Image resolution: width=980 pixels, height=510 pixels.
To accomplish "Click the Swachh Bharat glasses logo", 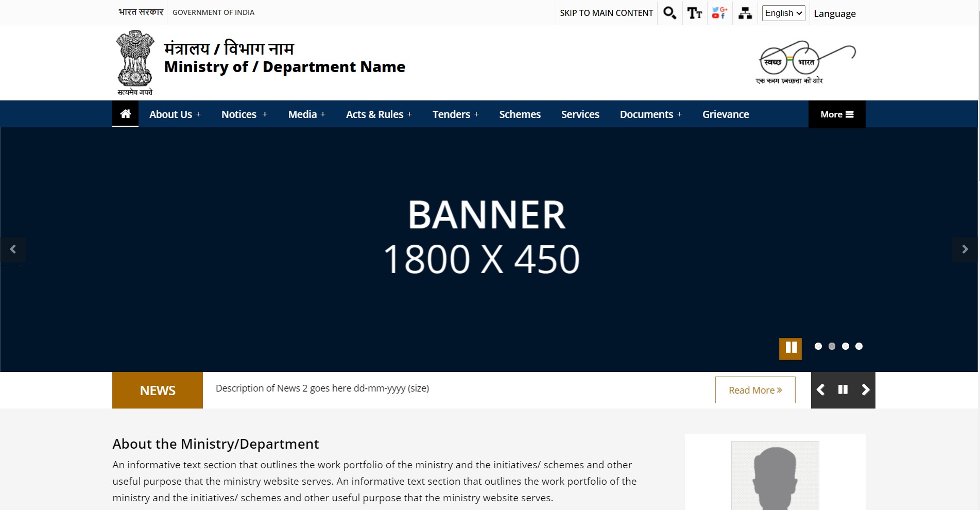I will [806, 62].
